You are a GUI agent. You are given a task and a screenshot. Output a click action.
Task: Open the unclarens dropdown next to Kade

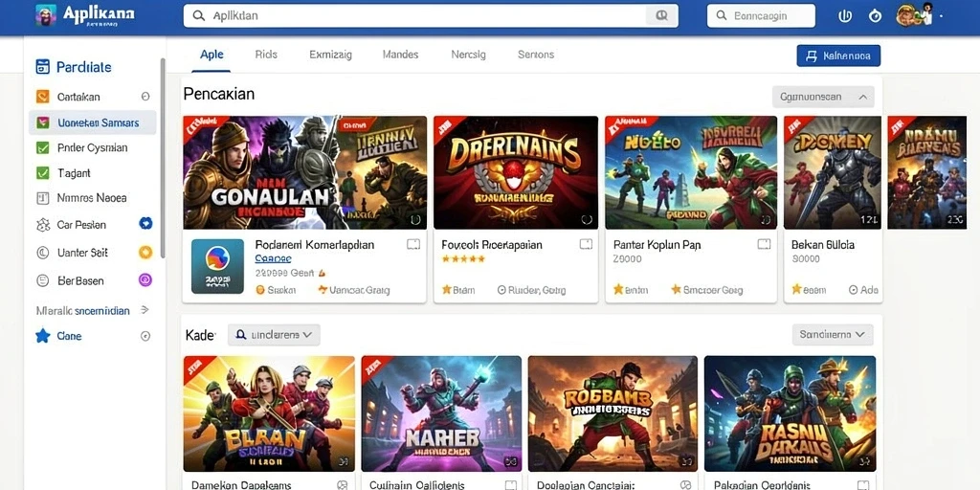coord(274,335)
